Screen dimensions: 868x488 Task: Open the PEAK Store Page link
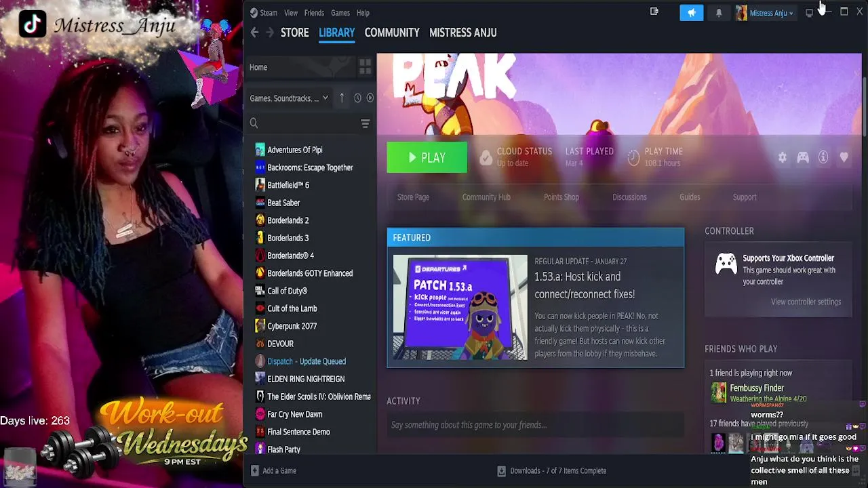413,197
